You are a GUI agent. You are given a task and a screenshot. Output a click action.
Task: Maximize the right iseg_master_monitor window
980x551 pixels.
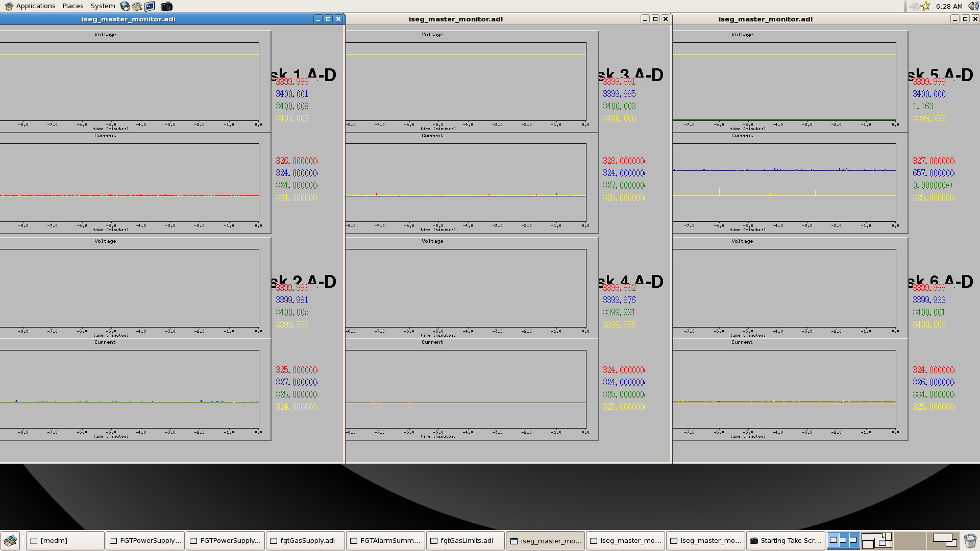(965, 19)
